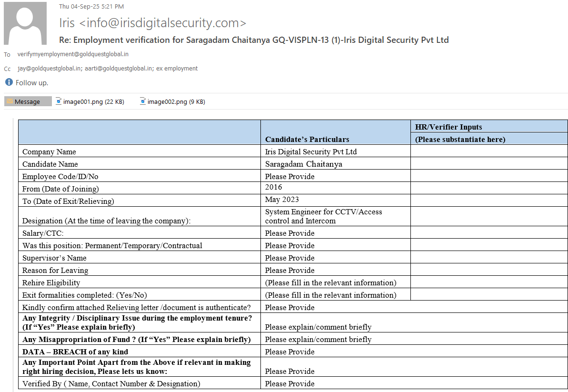This screenshot has width=568, height=392.
Task: Click Cc recipient ex employment
Action: (x=177, y=68)
